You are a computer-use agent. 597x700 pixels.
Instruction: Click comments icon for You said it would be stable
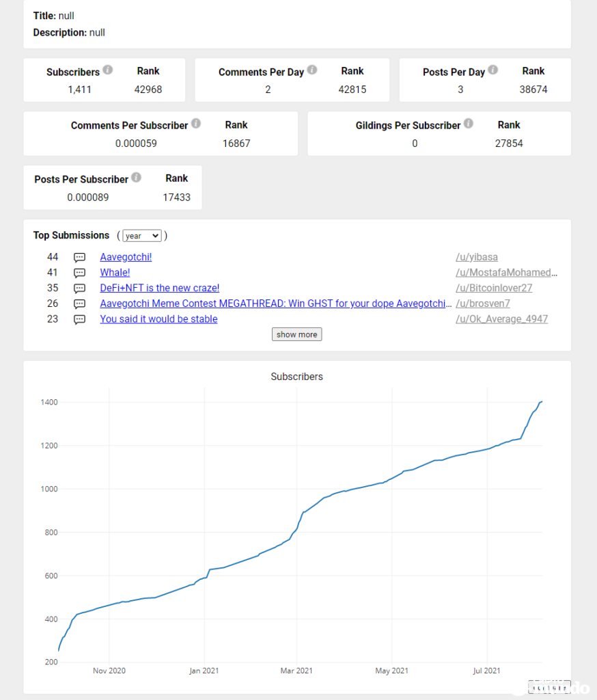(80, 319)
